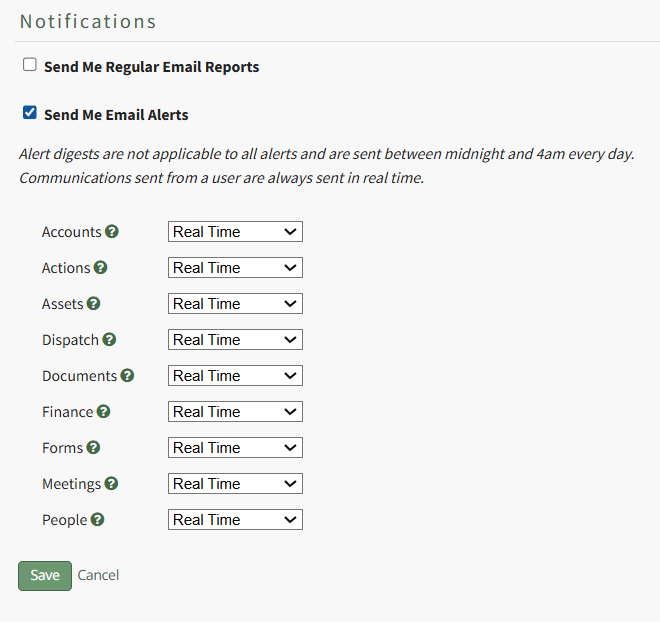This screenshot has height=622, width=660.
Task: Click the Cancel link
Action: [98, 576]
